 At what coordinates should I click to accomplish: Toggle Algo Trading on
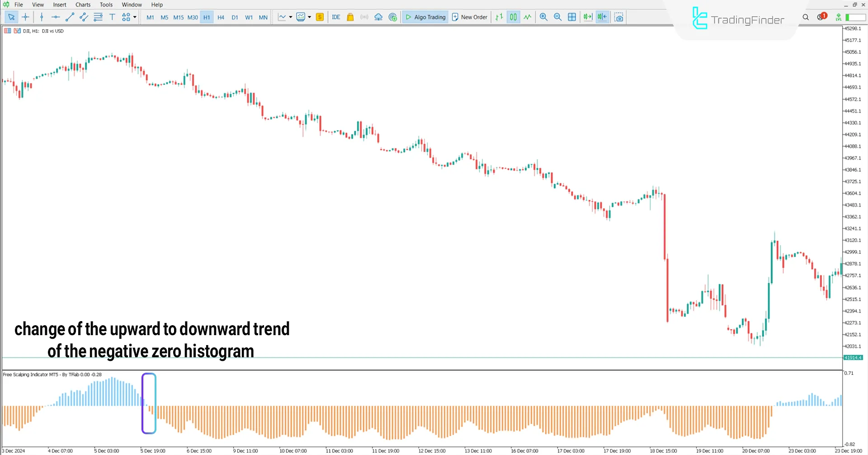point(425,17)
